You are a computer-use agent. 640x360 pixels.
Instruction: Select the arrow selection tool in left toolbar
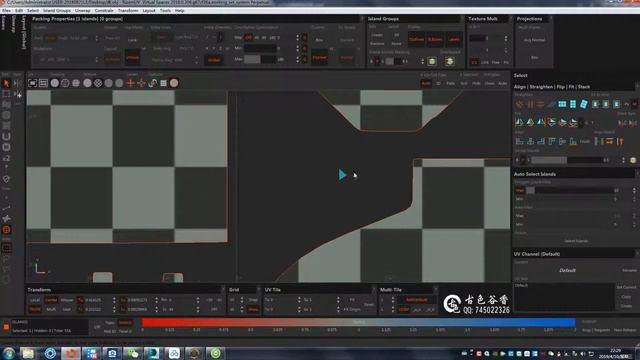point(6,84)
